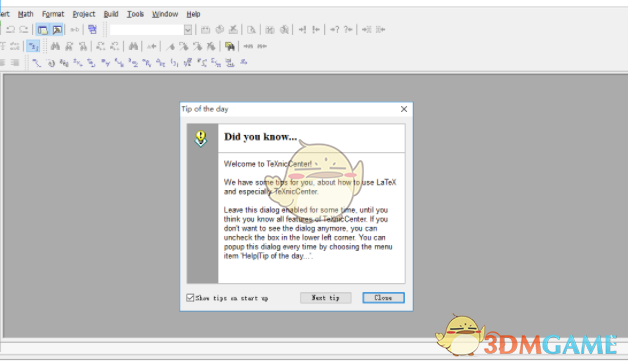
Task: Open the output profile dropdown arrow
Action: tap(187, 30)
